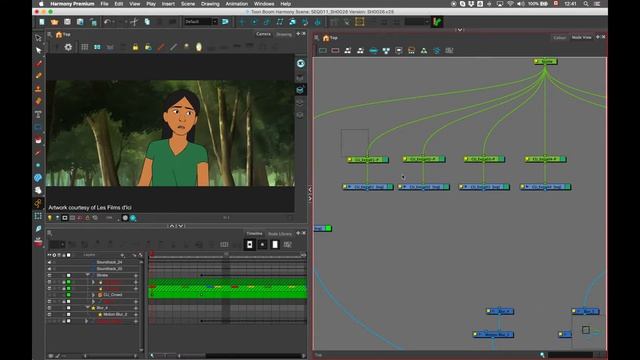The height and width of the screenshot is (360, 640).
Task: Select the top Composite node in Node View
Action: tap(545, 61)
